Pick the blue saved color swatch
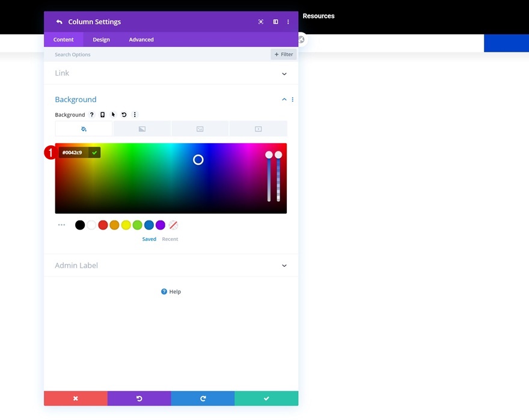The width and height of the screenshot is (529, 420). pyautogui.click(x=148, y=225)
